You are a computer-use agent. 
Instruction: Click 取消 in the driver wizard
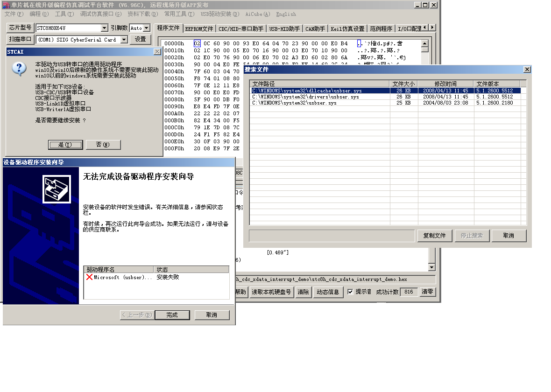[212, 315]
